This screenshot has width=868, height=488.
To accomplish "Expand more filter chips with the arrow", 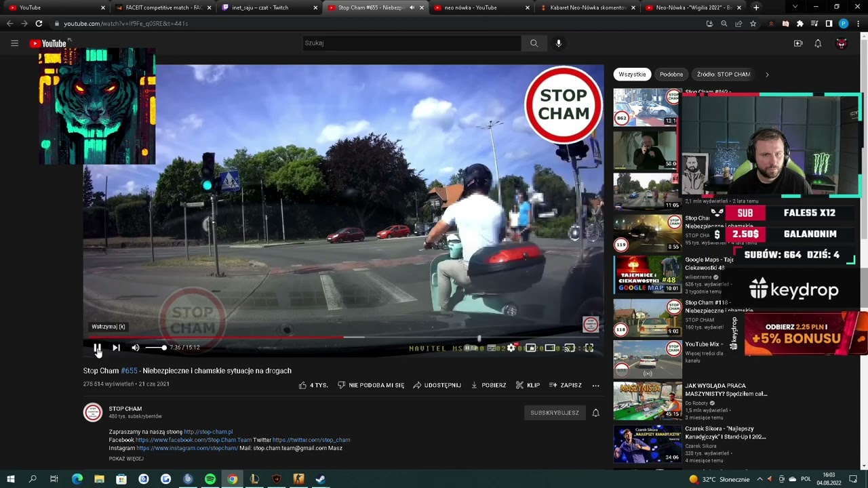I will (x=767, y=75).
